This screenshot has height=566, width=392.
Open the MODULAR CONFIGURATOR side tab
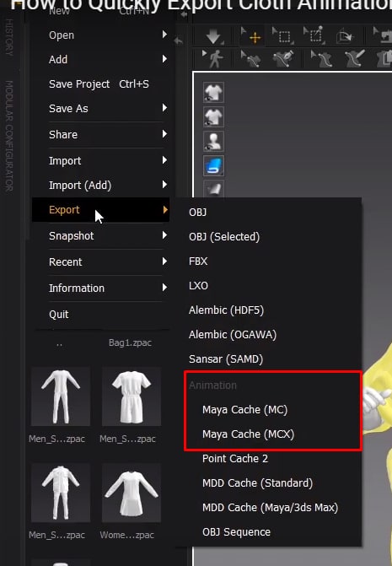click(9, 136)
